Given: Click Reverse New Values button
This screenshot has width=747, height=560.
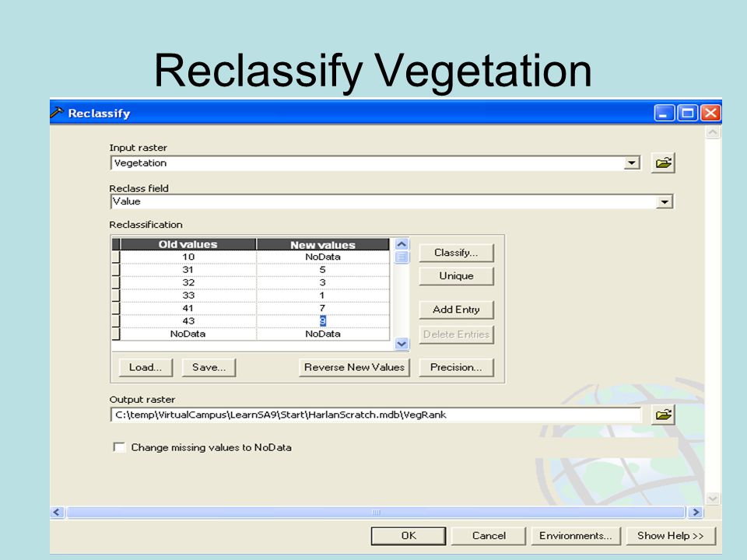Looking at the screenshot, I should click(x=354, y=367).
